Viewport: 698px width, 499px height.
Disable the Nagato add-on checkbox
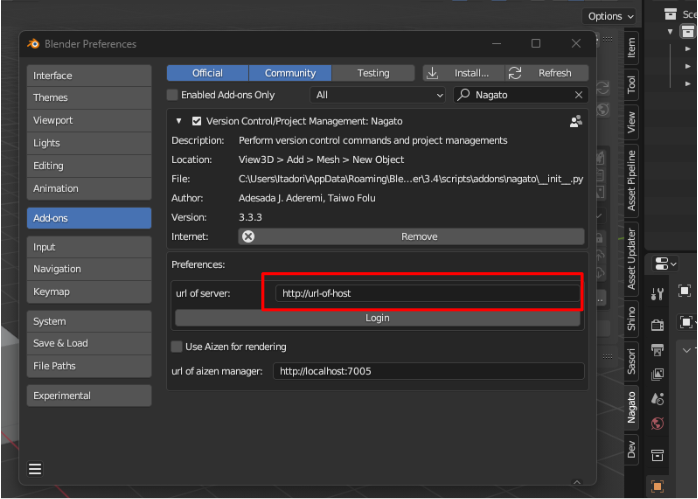click(x=196, y=121)
